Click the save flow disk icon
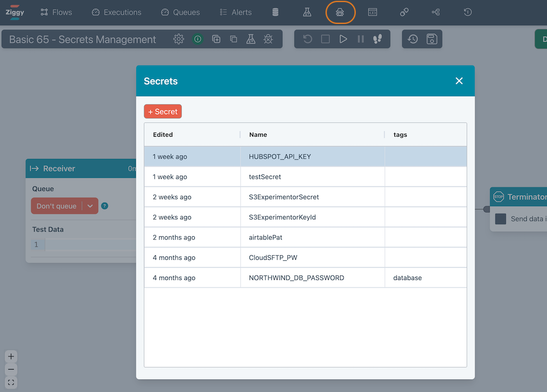The width and height of the screenshot is (547, 392). (x=432, y=39)
